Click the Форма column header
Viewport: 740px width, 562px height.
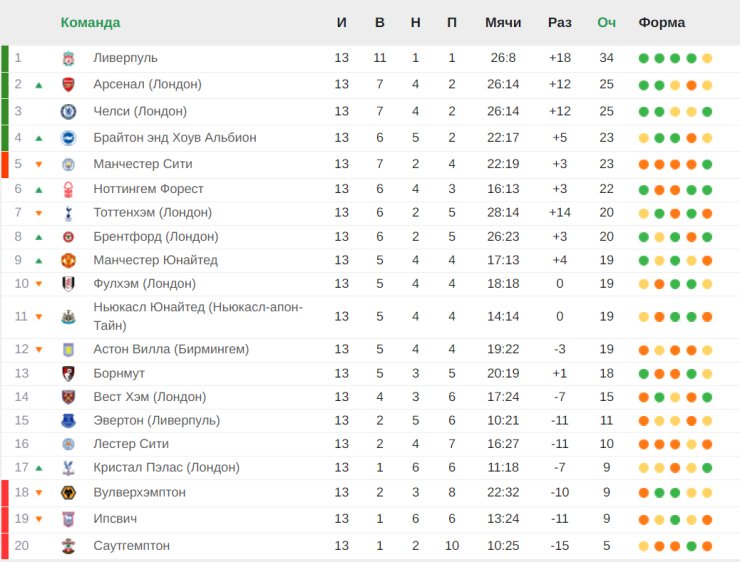pos(662,22)
